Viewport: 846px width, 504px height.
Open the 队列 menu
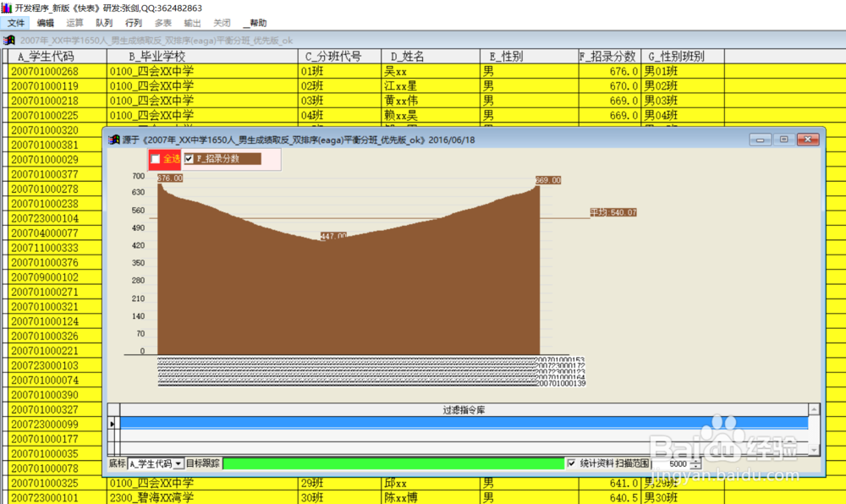tap(104, 23)
